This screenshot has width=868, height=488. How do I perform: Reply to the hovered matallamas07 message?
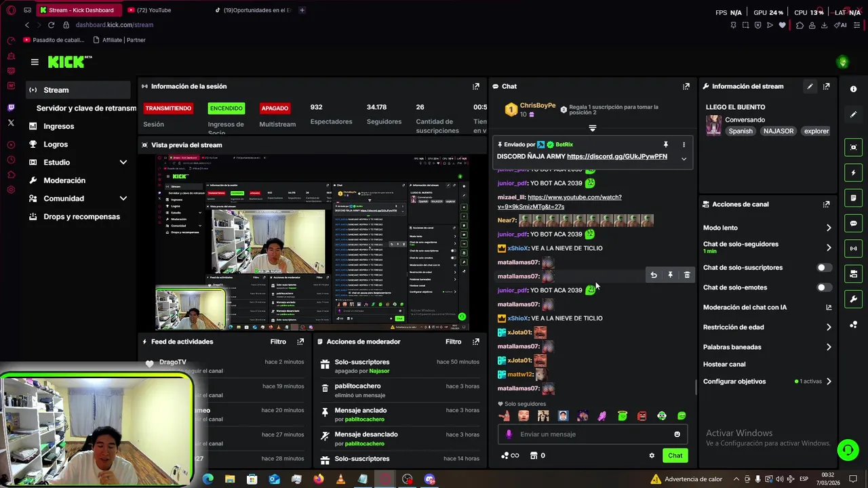pos(654,275)
